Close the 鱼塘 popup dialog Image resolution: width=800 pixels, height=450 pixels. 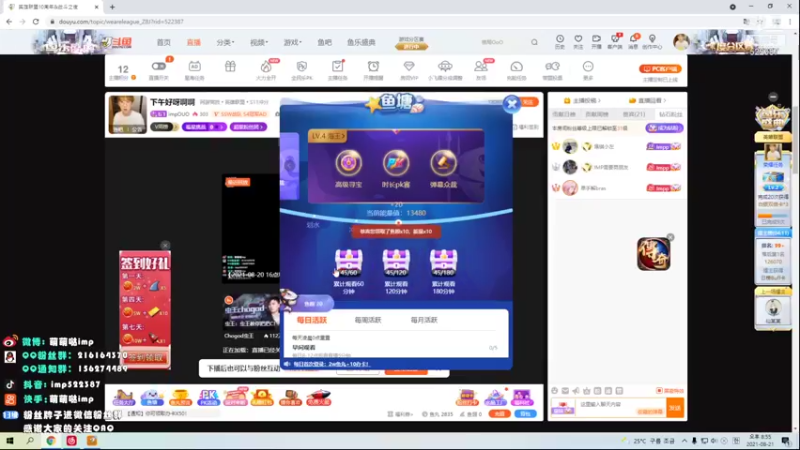[x=511, y=104]
